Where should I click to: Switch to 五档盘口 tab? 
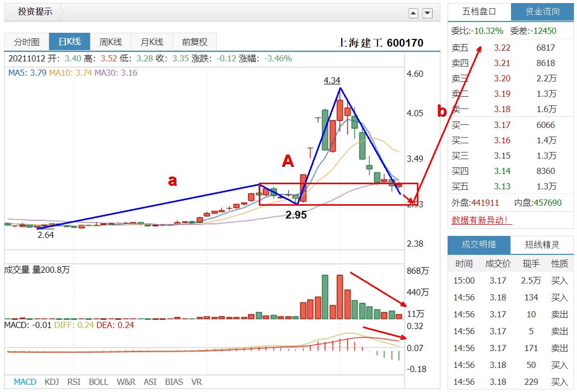(479, 12)
